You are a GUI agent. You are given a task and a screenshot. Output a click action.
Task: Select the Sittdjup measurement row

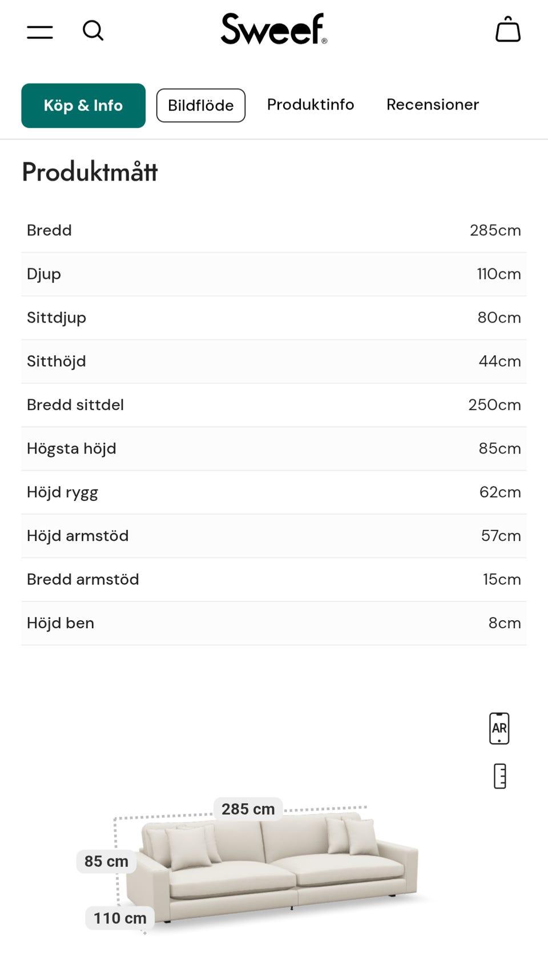[x=274, y=318]
